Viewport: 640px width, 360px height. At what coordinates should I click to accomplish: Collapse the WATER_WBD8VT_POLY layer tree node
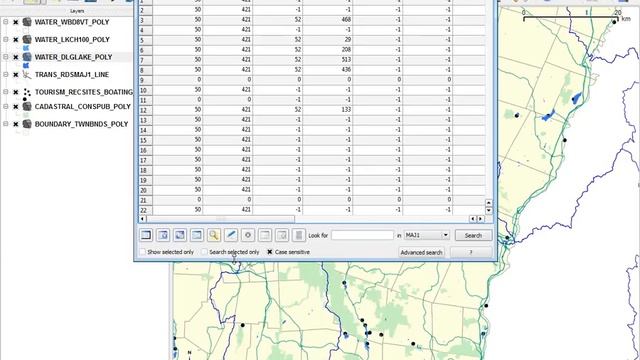pos(6,22)
